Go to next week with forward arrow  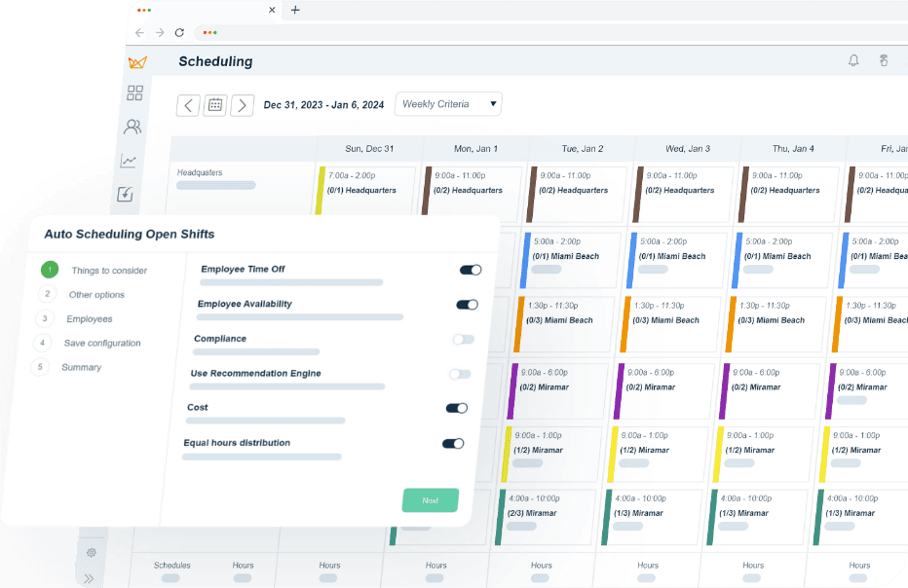click(x=243, y=104)
